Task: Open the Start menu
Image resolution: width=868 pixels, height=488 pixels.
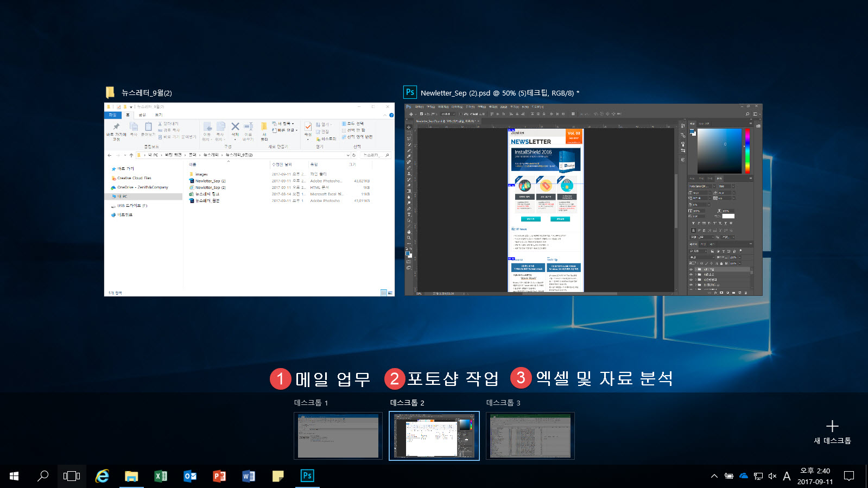Action: (15, 476)
